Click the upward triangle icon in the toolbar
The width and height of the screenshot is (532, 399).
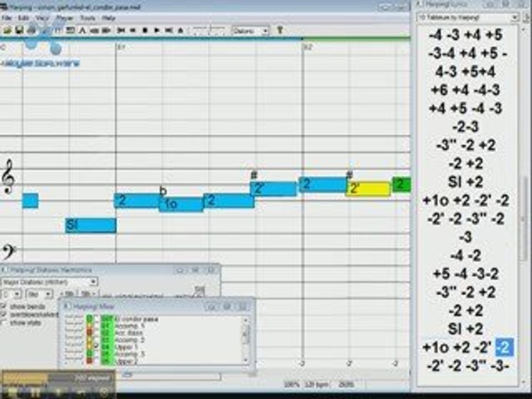181,30
